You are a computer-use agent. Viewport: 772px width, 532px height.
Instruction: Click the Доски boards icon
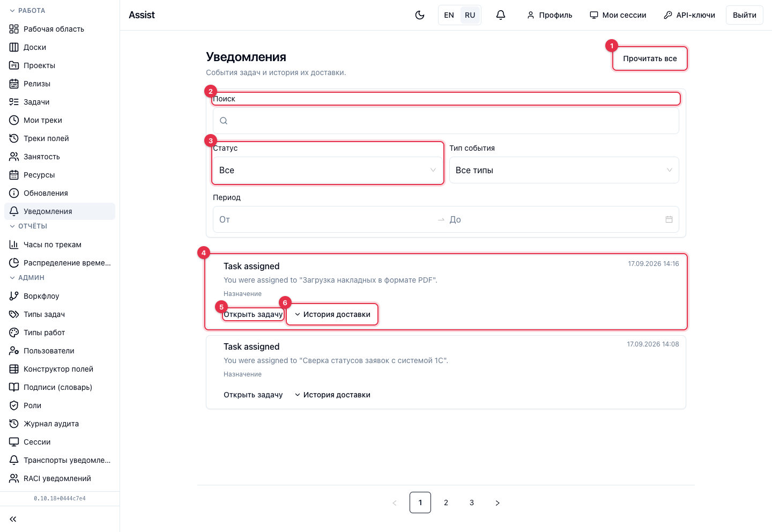(x=14, y=47)
